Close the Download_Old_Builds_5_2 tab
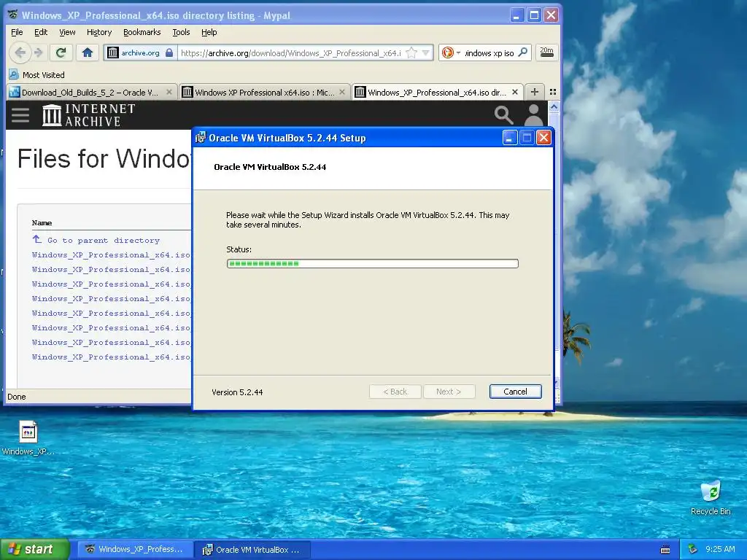This screenshot has height=560, width=747. point(169,92)
